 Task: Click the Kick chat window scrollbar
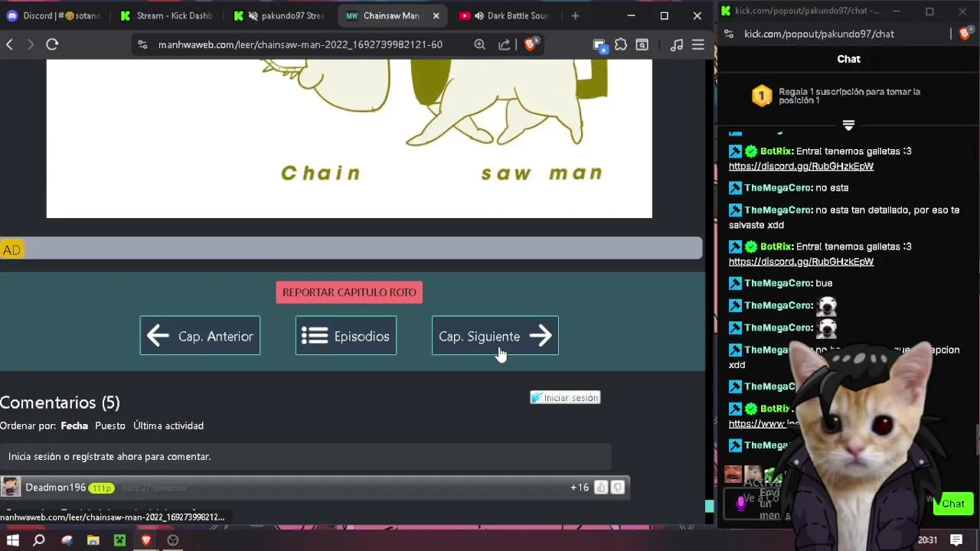click(x=977, y=438)
